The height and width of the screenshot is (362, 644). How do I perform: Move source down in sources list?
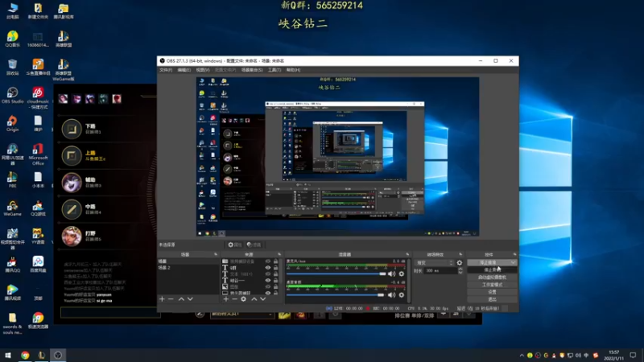pyautogui.click(x=263, y=299)
